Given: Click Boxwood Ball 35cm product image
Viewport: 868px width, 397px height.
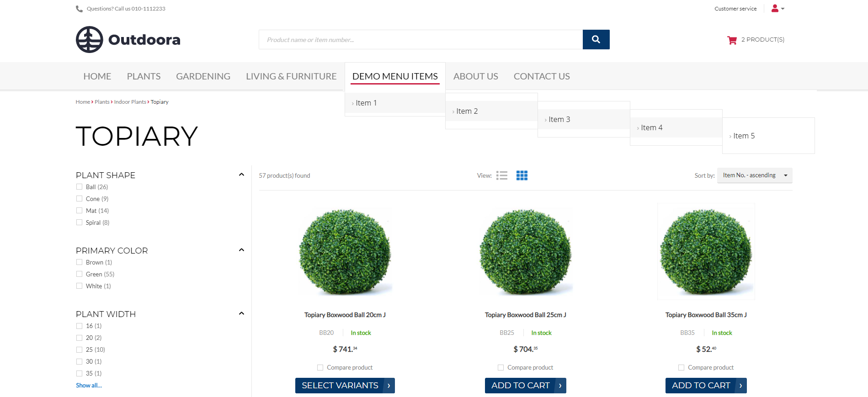Looking at the screenshot, I should pyautogui.click(x=706, y=252).
